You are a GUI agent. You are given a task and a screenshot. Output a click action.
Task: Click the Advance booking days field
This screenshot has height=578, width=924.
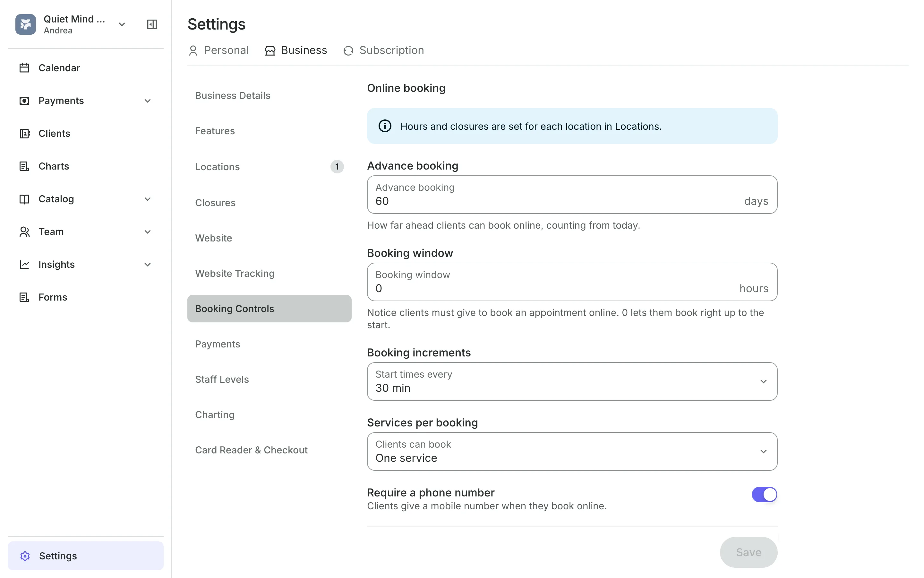(x=572, y=195)
